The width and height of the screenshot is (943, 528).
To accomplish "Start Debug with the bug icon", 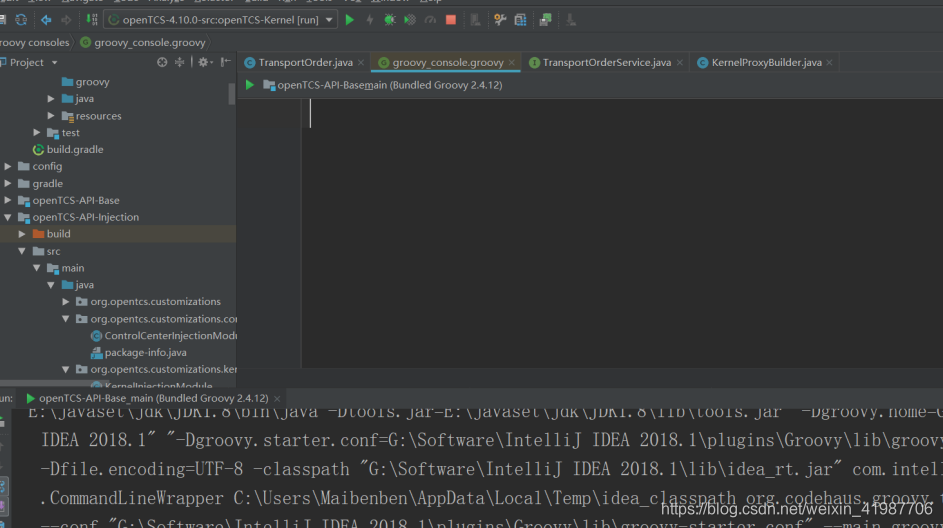I will (x=390, y=20).
